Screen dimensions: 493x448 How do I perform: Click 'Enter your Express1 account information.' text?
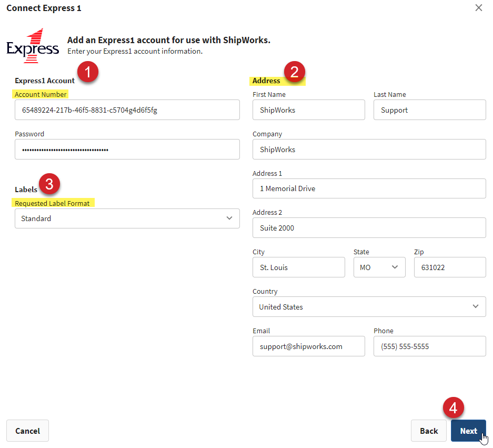point(135,51)
